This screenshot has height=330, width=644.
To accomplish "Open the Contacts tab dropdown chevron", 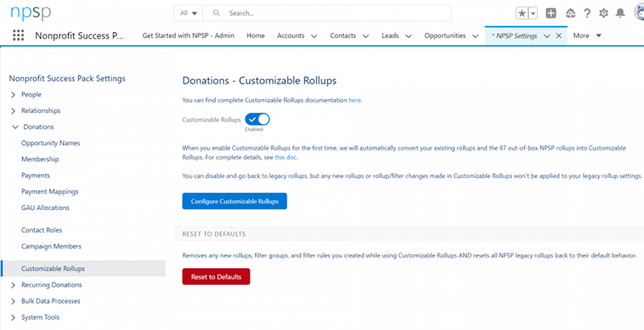I will tap(365, 36).
